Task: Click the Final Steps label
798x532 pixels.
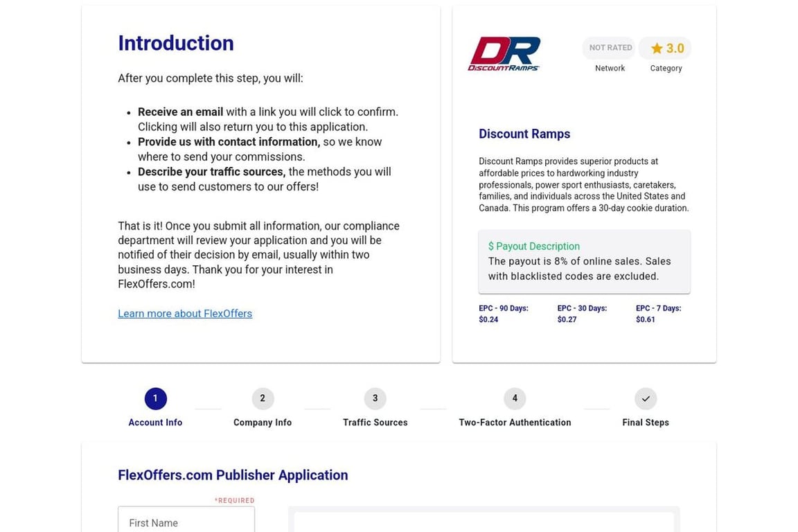Action: pyautogui.click(x=646, y=423)
